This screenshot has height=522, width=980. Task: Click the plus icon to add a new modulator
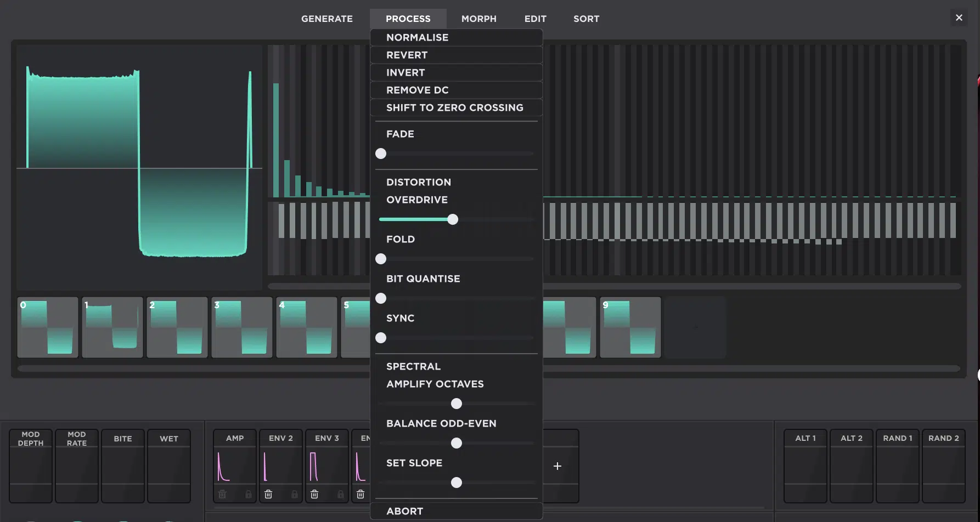coord(557,466)
